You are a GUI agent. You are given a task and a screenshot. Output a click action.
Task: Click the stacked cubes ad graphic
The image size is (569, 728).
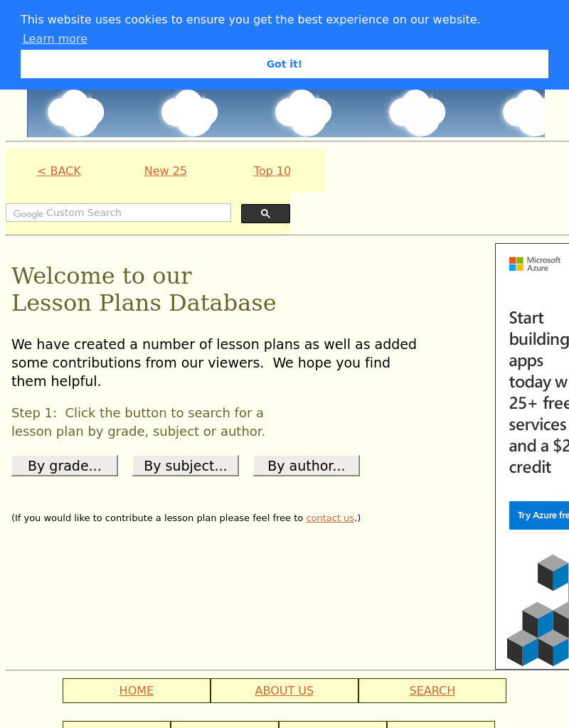click(x=541, y=611)
